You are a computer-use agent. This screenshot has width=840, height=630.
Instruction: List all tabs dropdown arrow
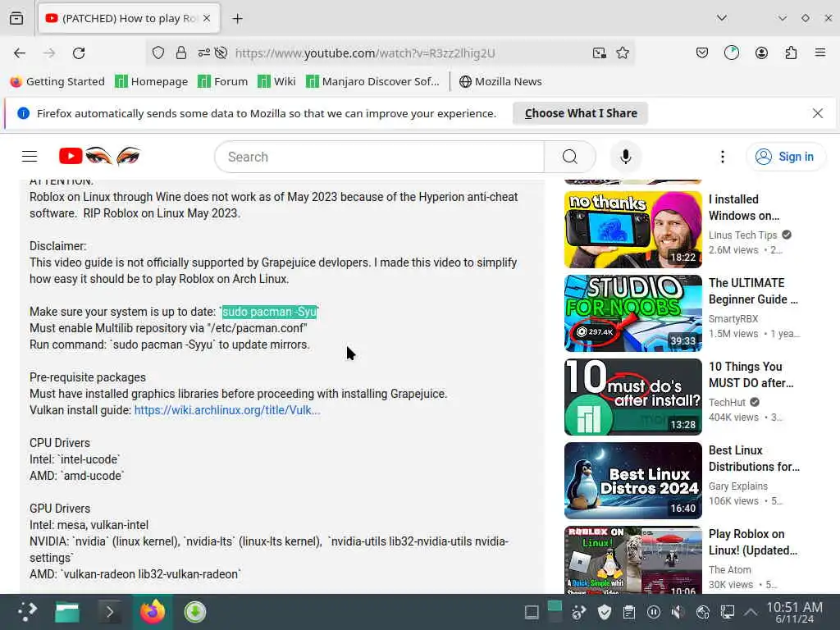[722, 18]
